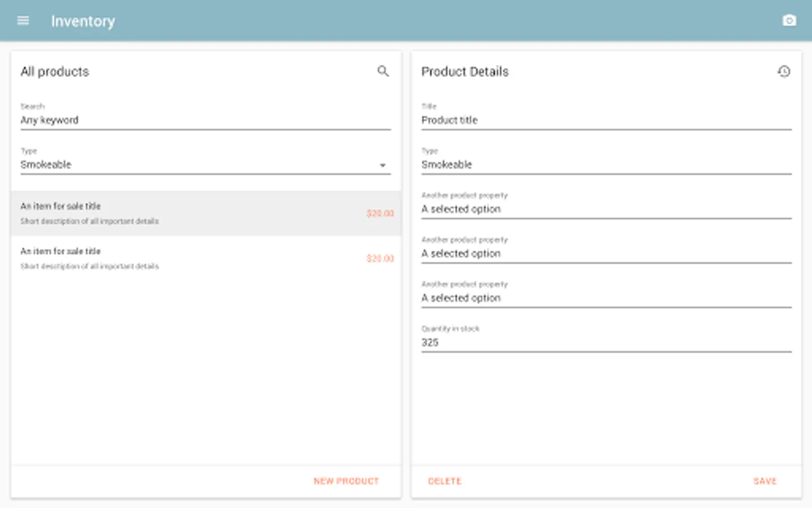Image resolution: width=812 pixels, height=508 pixels.
Task: Expand the Type dropdown arrow
Action: pyautogui.click(x=383, y=165)
